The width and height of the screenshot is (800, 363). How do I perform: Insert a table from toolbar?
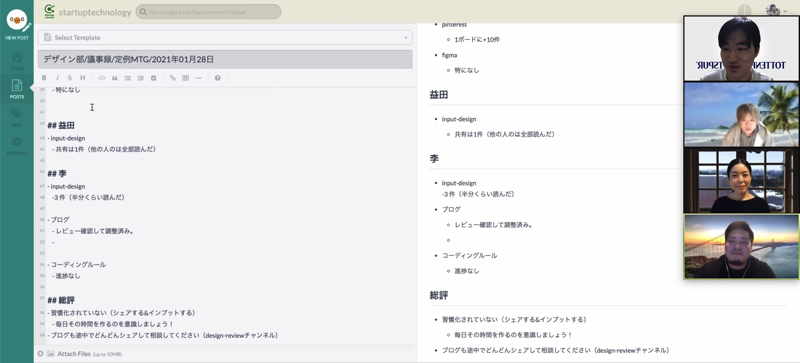pos(185,78)
